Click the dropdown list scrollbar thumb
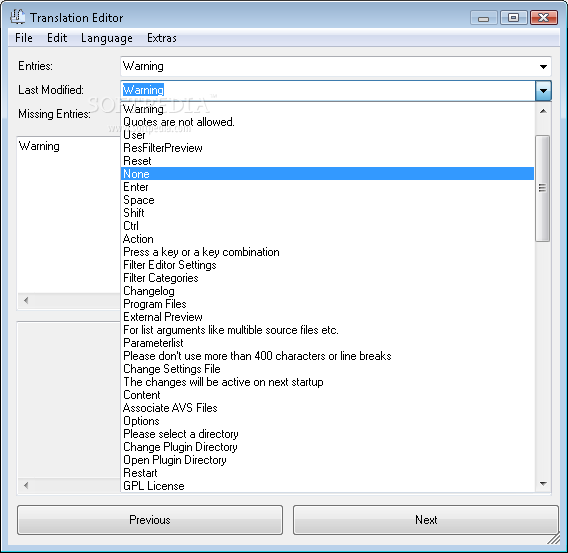This screenshot has width=568, height=553. coord(542,188)
